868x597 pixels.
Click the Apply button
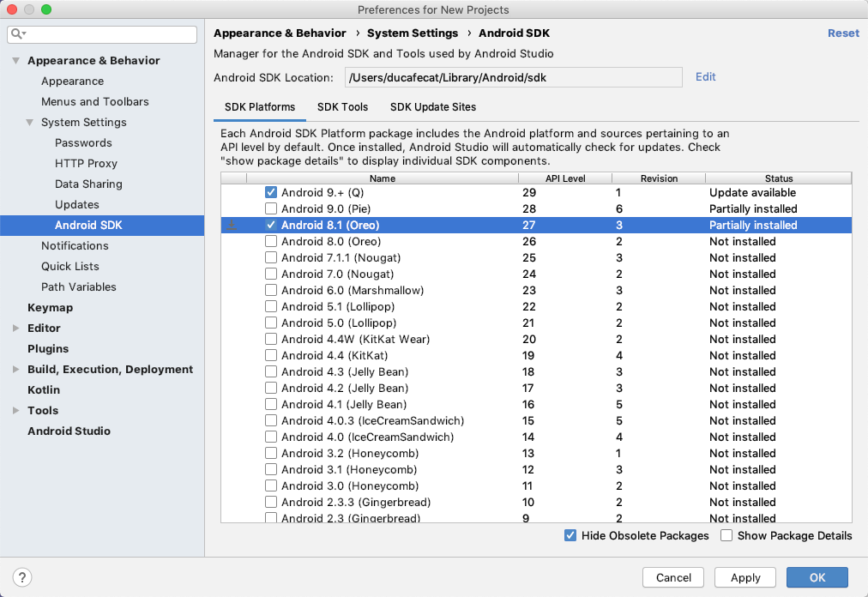pos(745,577)
